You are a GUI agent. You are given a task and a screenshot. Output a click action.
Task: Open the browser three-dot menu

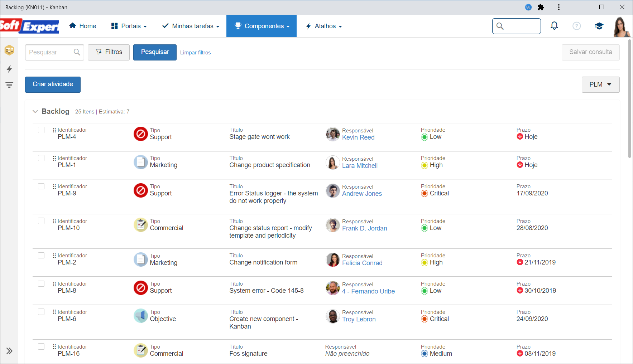pyautogui.click(x=558, y=7)
